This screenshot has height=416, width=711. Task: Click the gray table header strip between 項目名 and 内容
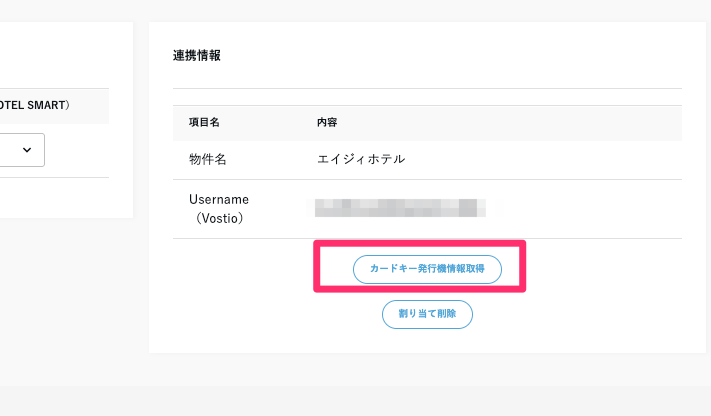pos(265,122)
